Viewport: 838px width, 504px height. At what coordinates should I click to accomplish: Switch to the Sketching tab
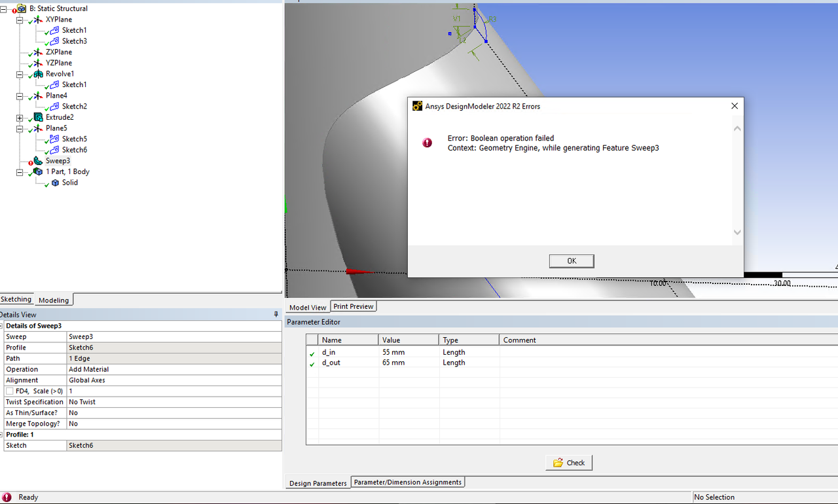point(16,299)
